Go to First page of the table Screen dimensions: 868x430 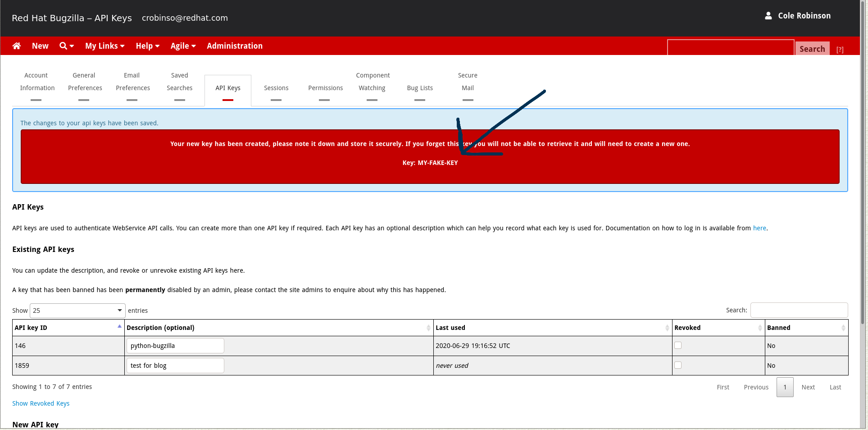(723, 387)
